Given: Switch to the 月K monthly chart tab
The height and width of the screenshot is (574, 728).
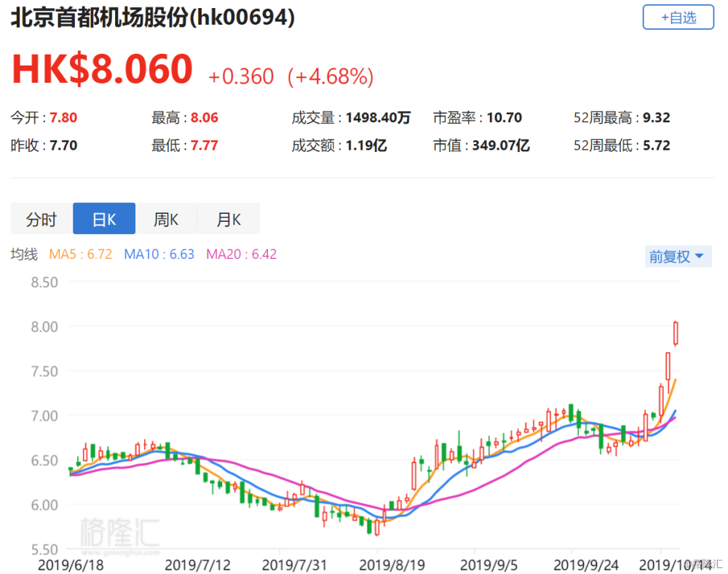Looking at the screenshot, I should pyautogui.click(x=229, y=218).
